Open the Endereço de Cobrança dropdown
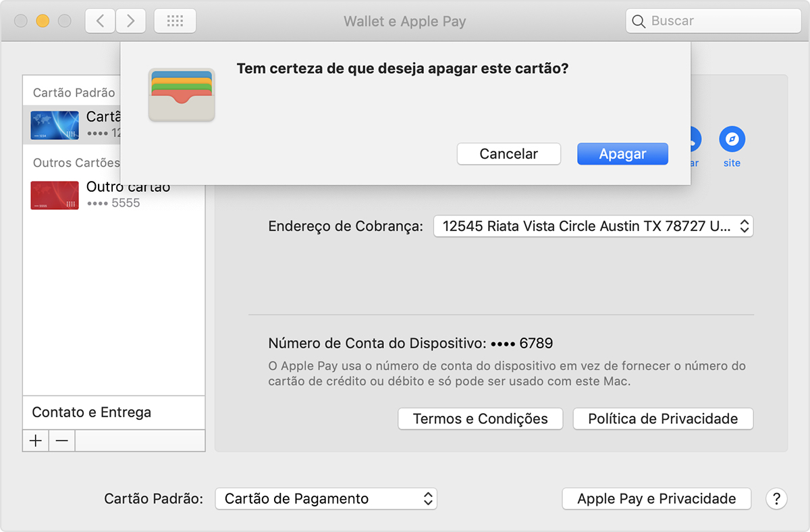This screenshot has width=810, height=532. tap(593, 226)
